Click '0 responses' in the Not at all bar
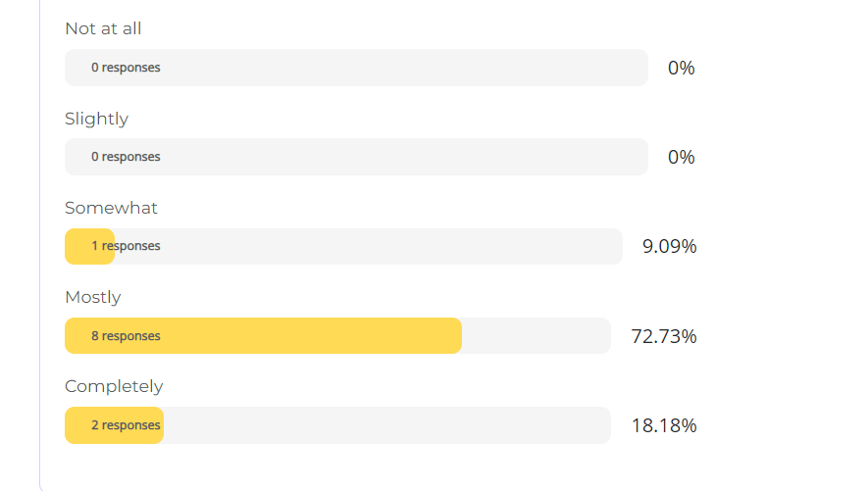The image size is (868, 491). pyautogui.click(x=126, y=68)
